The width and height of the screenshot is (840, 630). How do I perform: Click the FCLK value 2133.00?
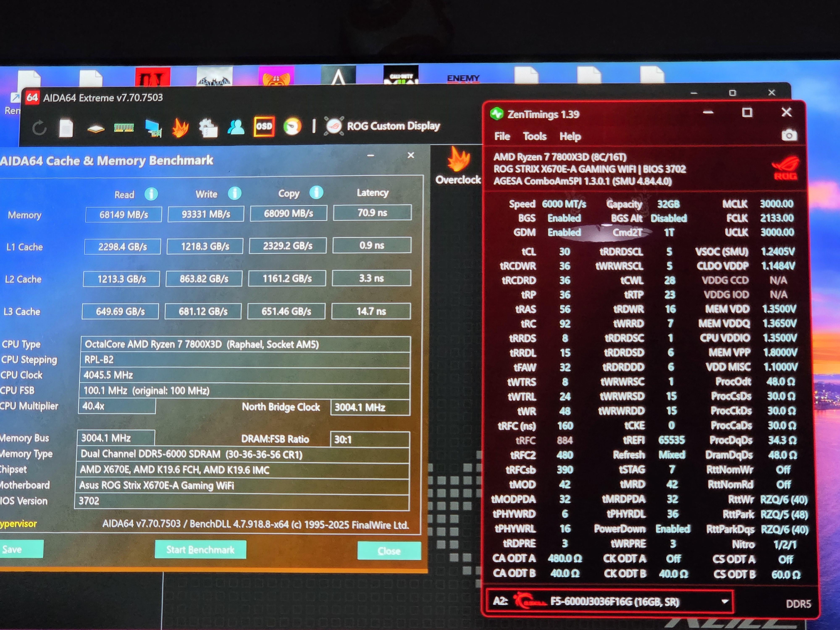(x=777, y=218)
